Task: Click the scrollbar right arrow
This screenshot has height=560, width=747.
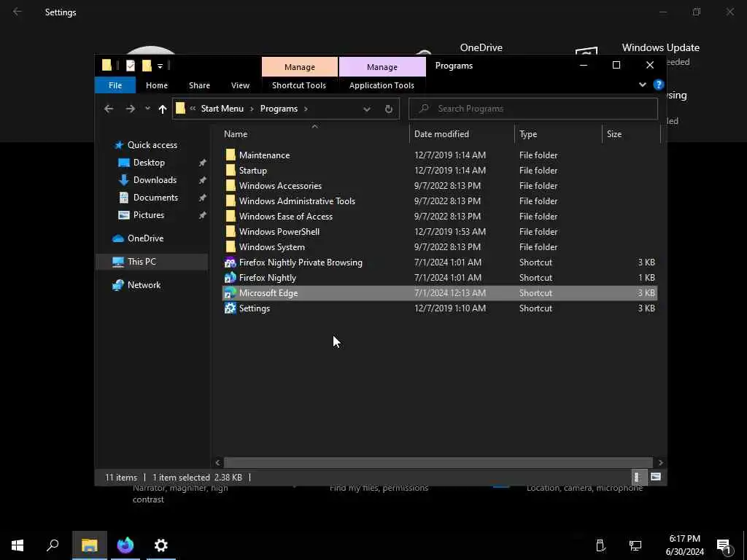Action: (x=660, y=462)
